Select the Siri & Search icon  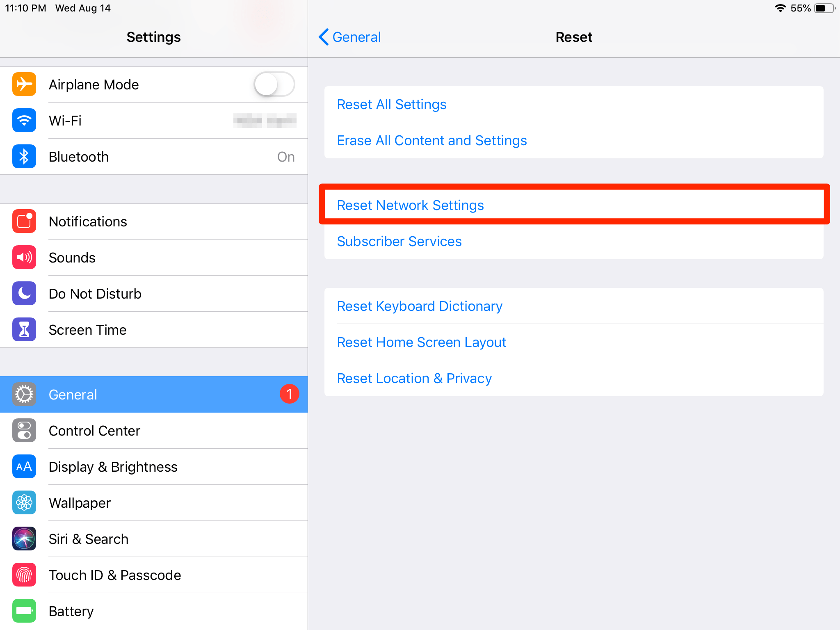point(24,539)
